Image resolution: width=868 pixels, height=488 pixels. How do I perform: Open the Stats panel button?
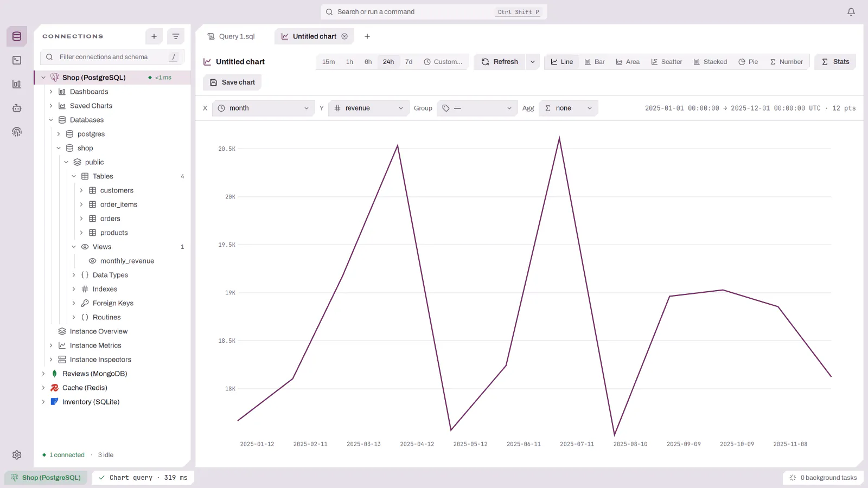pos(835,62)
